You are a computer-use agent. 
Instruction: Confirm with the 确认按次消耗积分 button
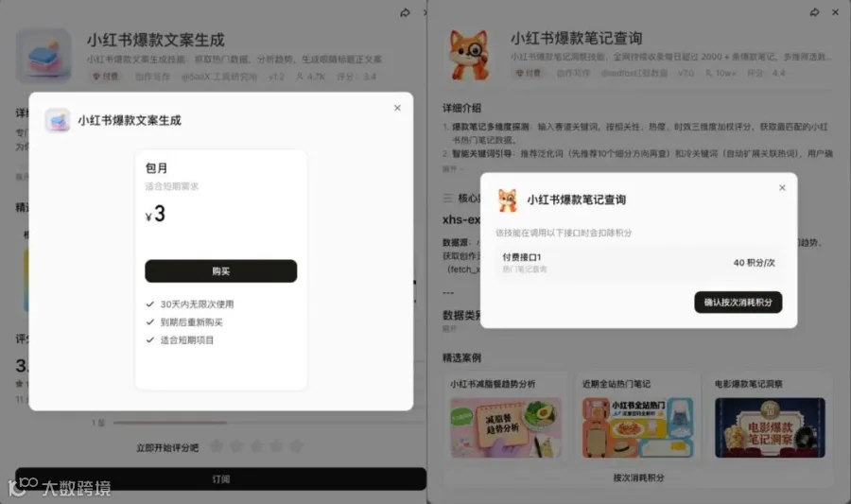coord(738,303)
